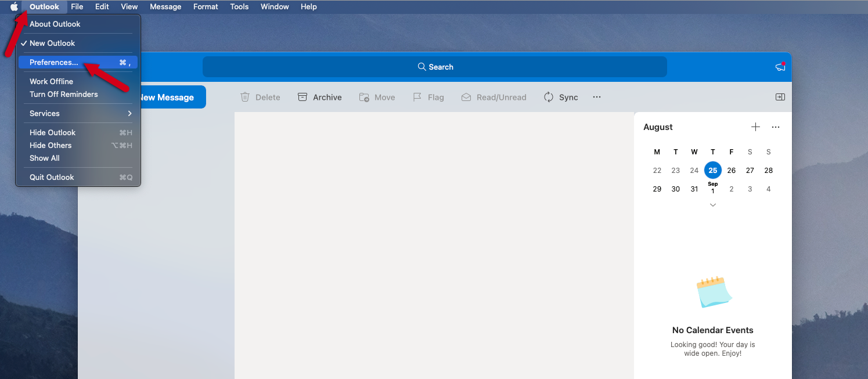Open the Tools menu
This screenshot has height=379, width=868.
[239, 7]
